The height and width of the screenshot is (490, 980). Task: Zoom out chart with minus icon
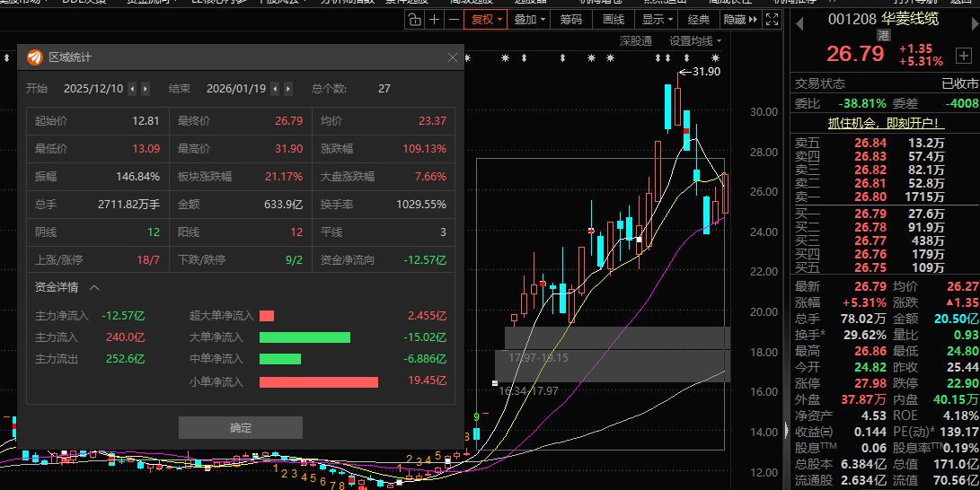(x=455, y=20)
